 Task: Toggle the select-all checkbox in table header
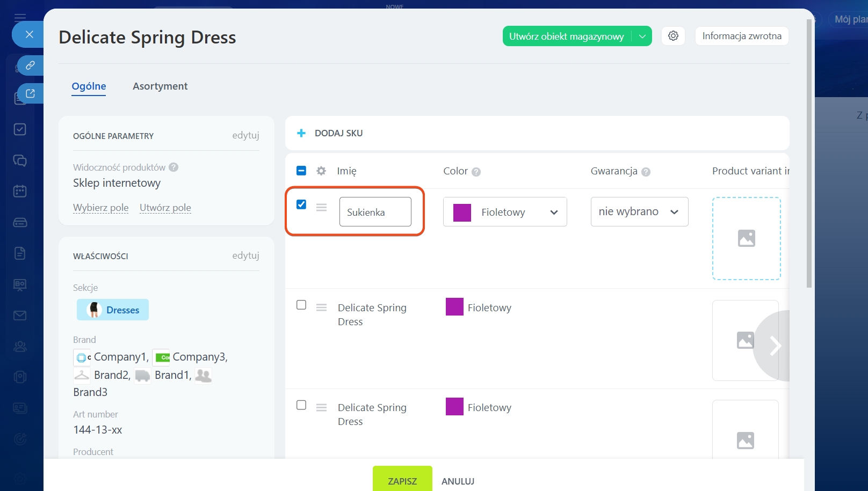click(301, 171)
